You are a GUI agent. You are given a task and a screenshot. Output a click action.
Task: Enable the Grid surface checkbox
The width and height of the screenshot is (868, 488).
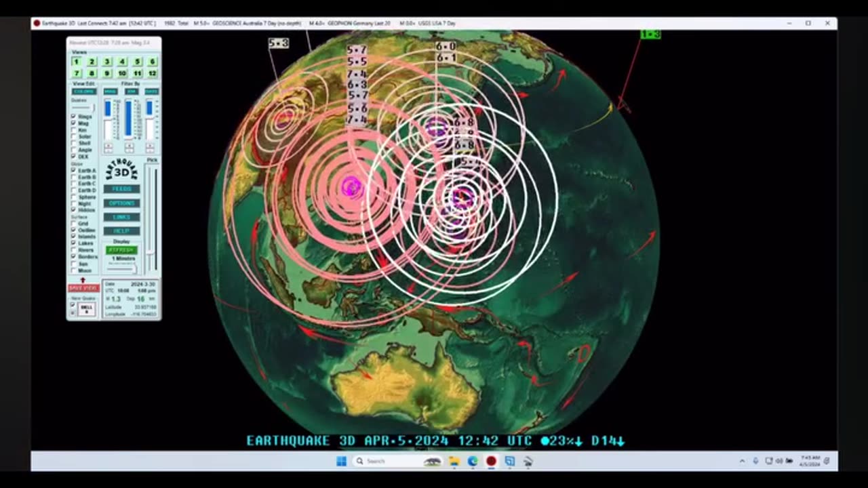point(74,224)
